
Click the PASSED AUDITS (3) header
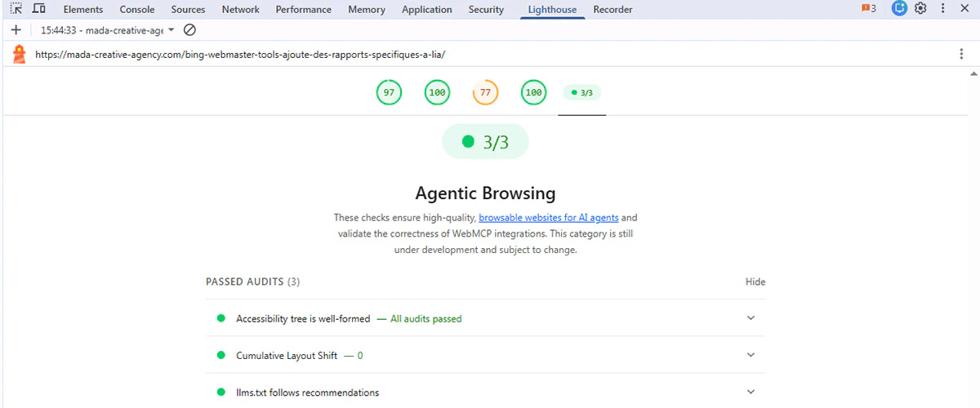click(253, 282)
